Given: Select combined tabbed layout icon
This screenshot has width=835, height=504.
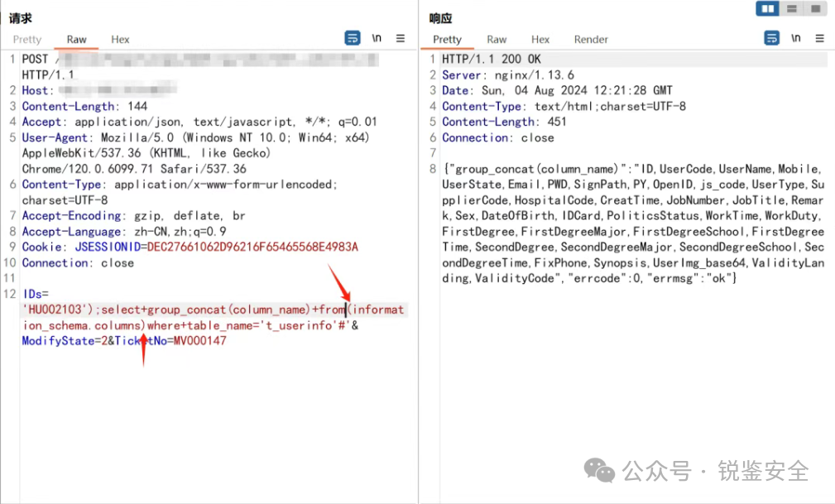Looking at the screenshot, I should tap(815, 8).
